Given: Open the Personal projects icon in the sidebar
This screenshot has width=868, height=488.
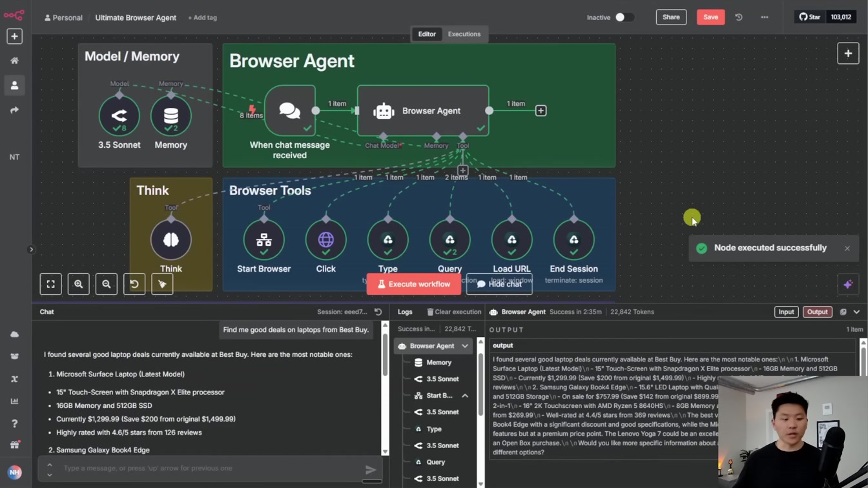Looking at the screenshot, I should click(14, 85).
